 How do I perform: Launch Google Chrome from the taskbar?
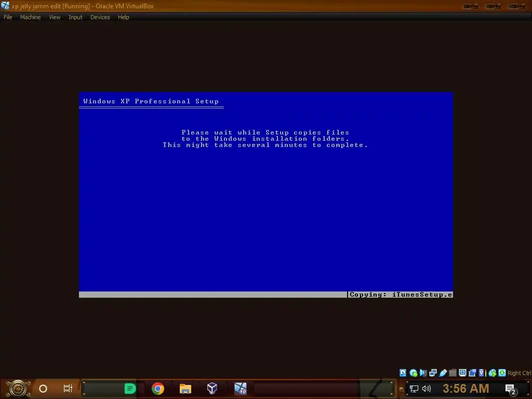click(158, 389)
